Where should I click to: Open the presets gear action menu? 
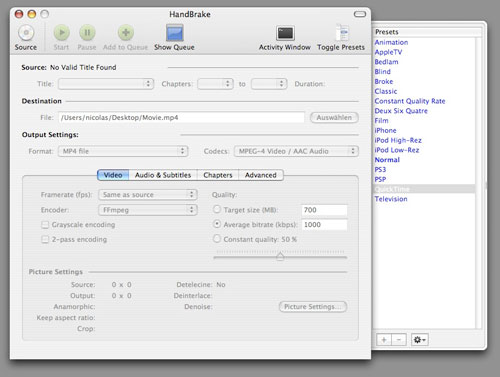tap(420, 340)
